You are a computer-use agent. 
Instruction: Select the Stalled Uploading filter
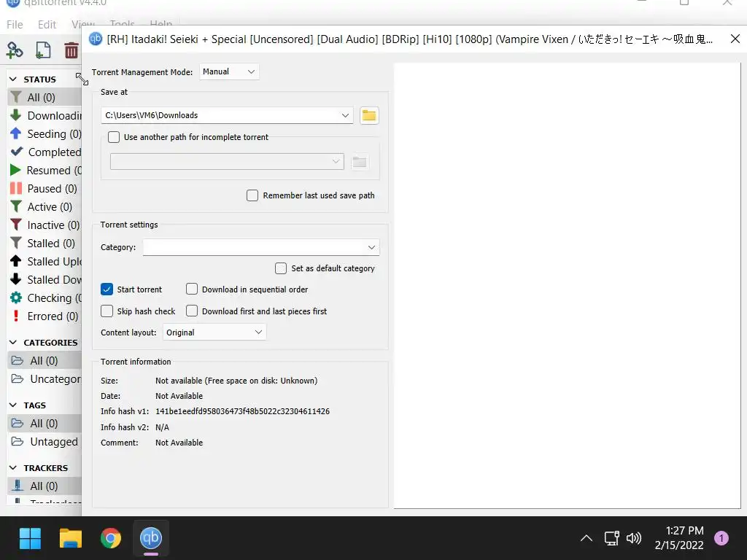click(46, 262)
